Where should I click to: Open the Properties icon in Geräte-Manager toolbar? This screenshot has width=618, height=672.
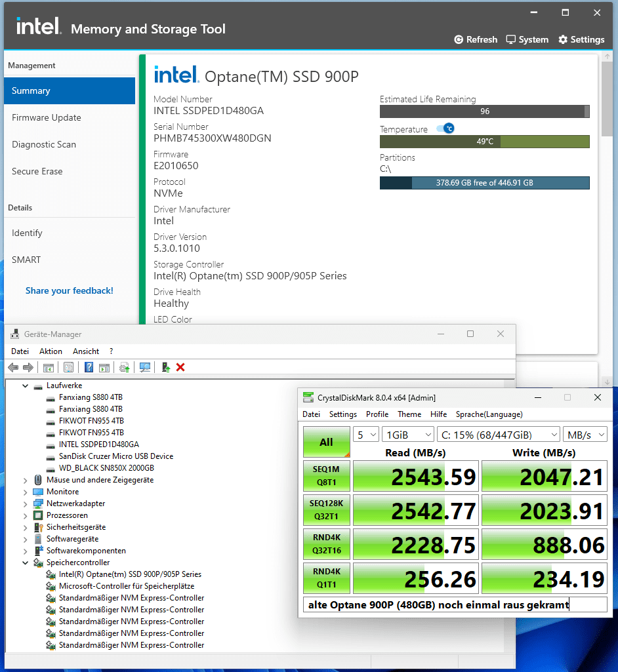[x=69, y=367]
